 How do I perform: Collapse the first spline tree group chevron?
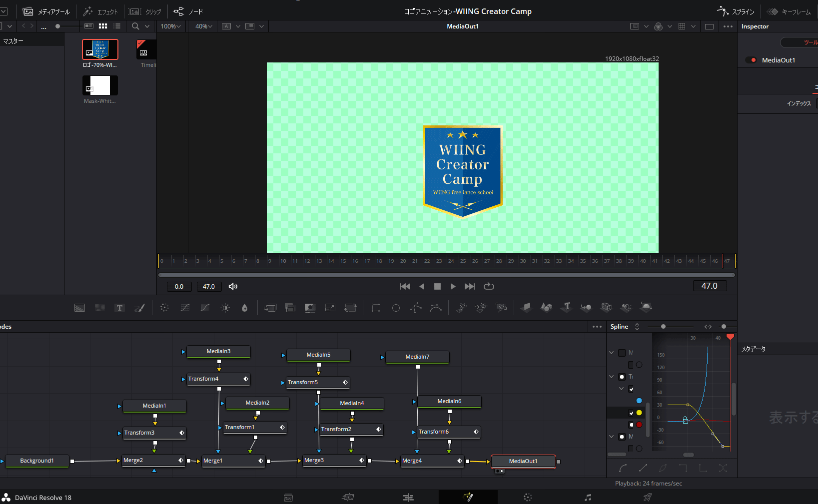coord(612,353)
